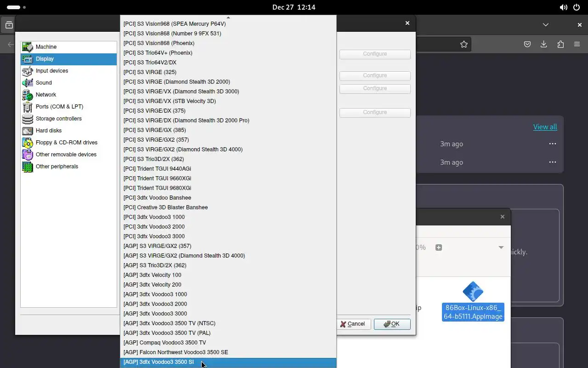Click the third Configure button
The width and height of the screenshot is (588, 368).
coord(375,88)
